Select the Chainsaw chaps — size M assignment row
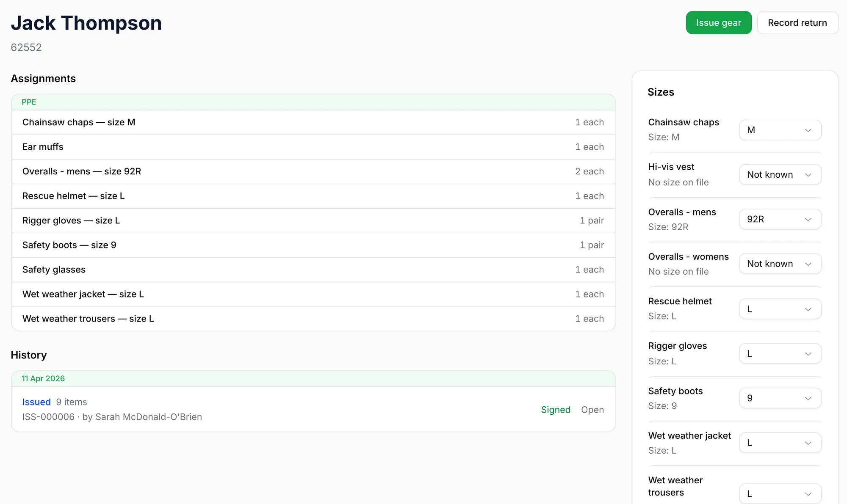Screen dimensions: 847x504 pos(313,122)
